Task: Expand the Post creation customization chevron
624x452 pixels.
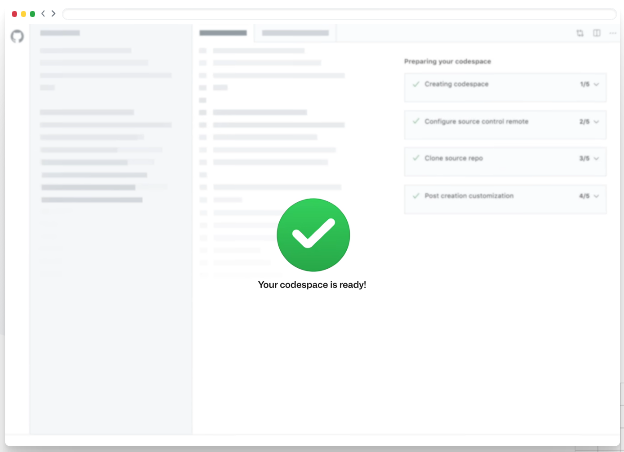Action: (597, 197)
